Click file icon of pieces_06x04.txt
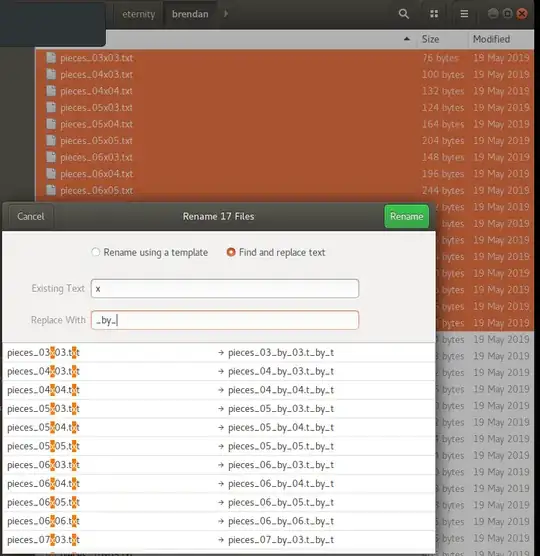This screenshot has width=540, height=556. [51, 174]
